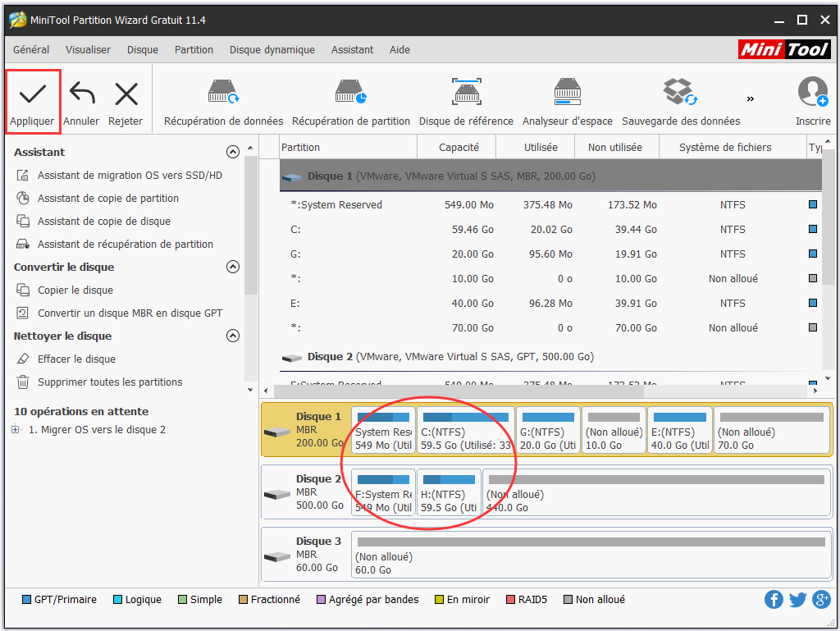Screen dimensions: 840x631
Task: Sort by Partition column header
Action: [349, 148]
